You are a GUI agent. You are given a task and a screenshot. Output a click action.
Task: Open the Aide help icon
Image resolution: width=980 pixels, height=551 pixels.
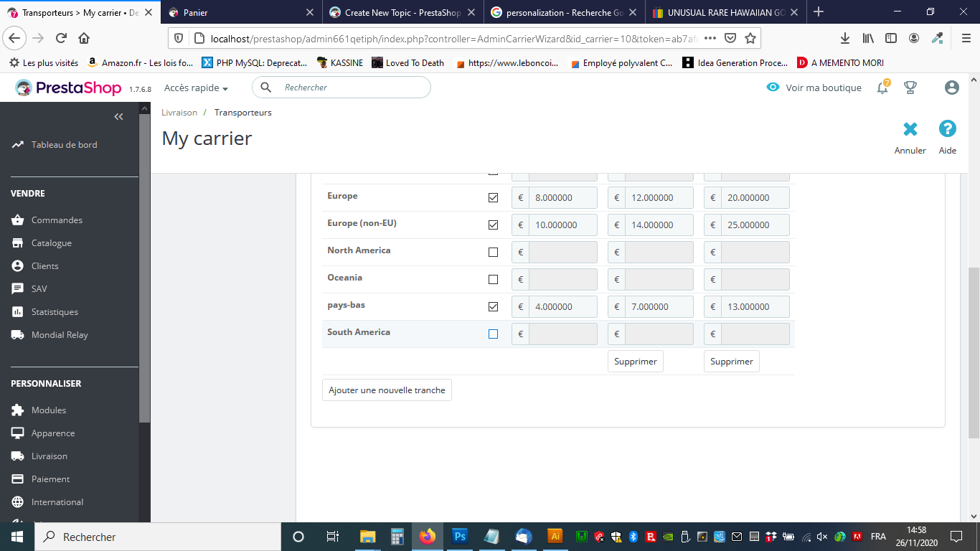[x=948, y=129]
